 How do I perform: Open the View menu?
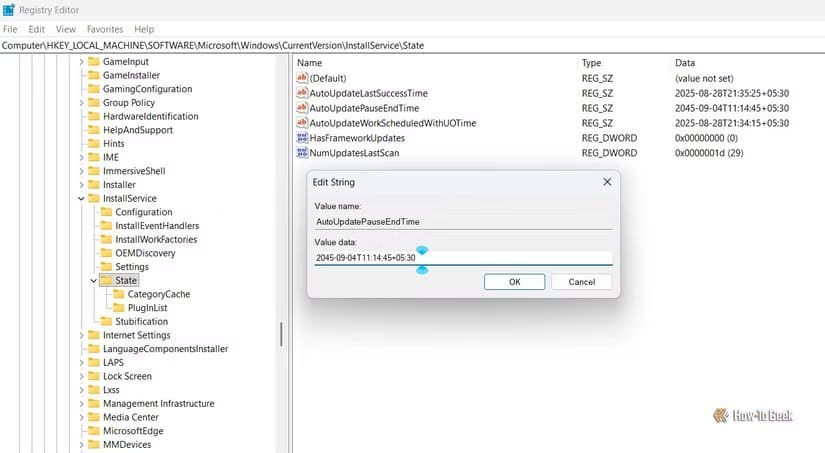[x=66, y=29]
